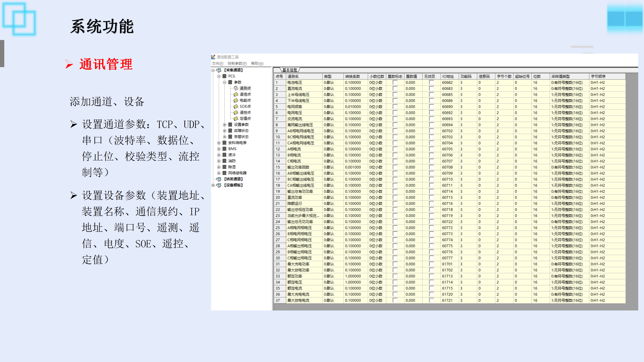Check 置数标志 box for 输出功率因数 row

click(395, 167)
